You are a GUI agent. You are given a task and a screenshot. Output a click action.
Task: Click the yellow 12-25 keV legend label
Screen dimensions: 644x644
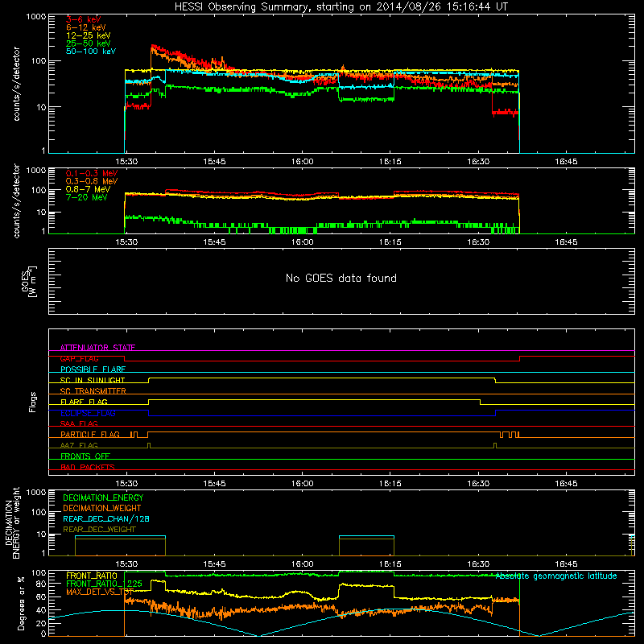[x=89, y=35]
